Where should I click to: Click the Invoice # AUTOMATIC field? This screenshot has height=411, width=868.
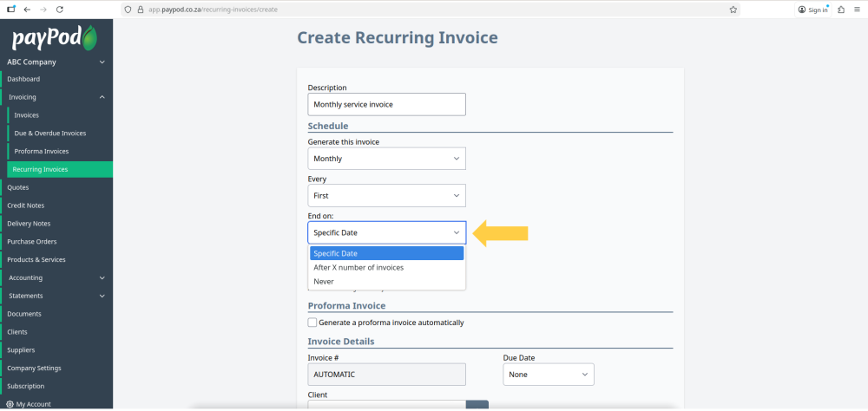(x=386, y=375)
